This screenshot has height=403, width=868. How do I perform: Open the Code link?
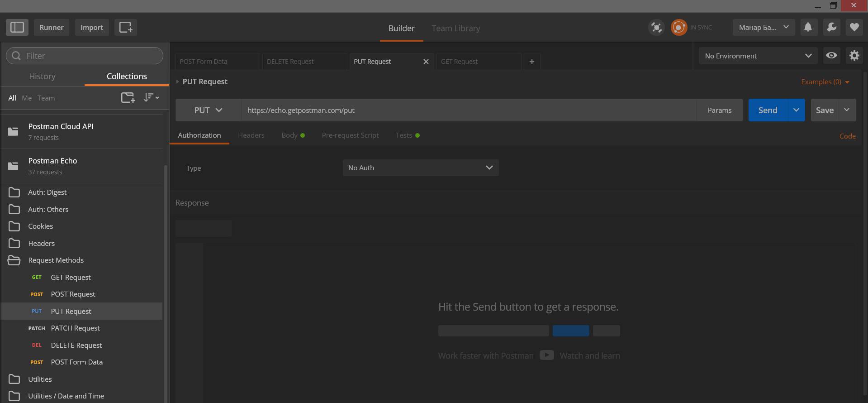coord(847,136)
